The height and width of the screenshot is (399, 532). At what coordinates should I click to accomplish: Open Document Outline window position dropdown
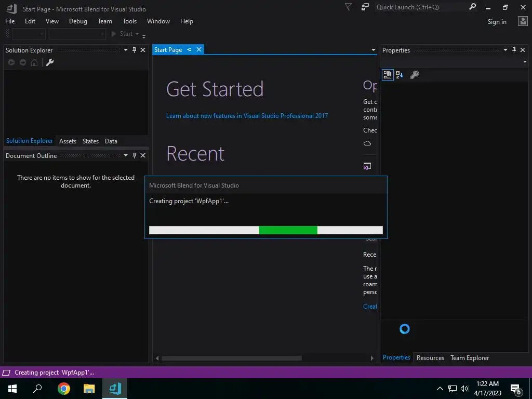[x=126, y=155]
